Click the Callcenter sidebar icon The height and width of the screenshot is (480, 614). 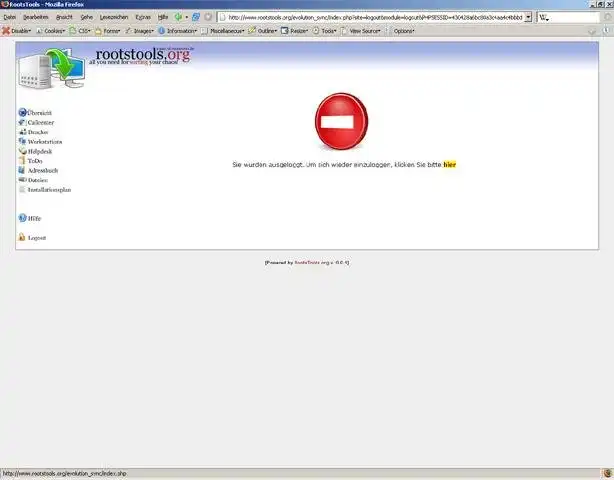coord(22,122)
